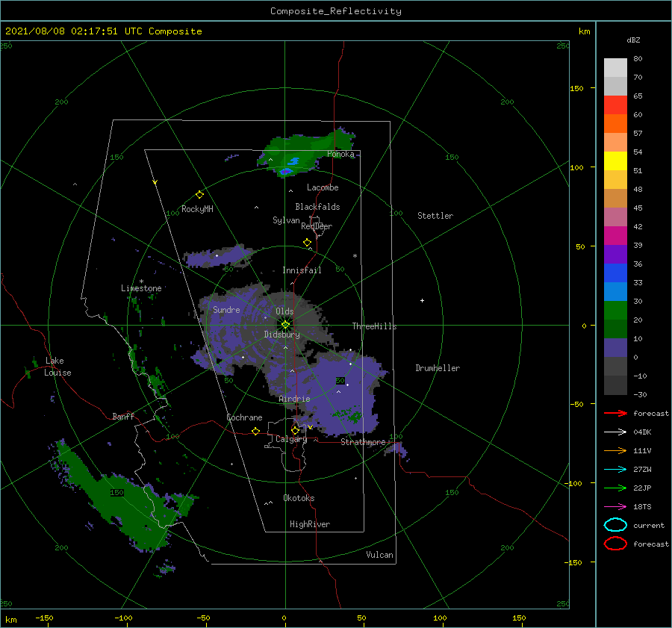Click the red forecast arrow legend icon

click(615, 413)
